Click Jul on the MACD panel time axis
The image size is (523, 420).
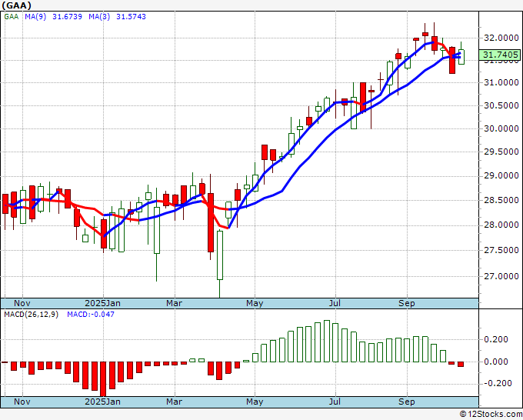click(x=335, y=402)
